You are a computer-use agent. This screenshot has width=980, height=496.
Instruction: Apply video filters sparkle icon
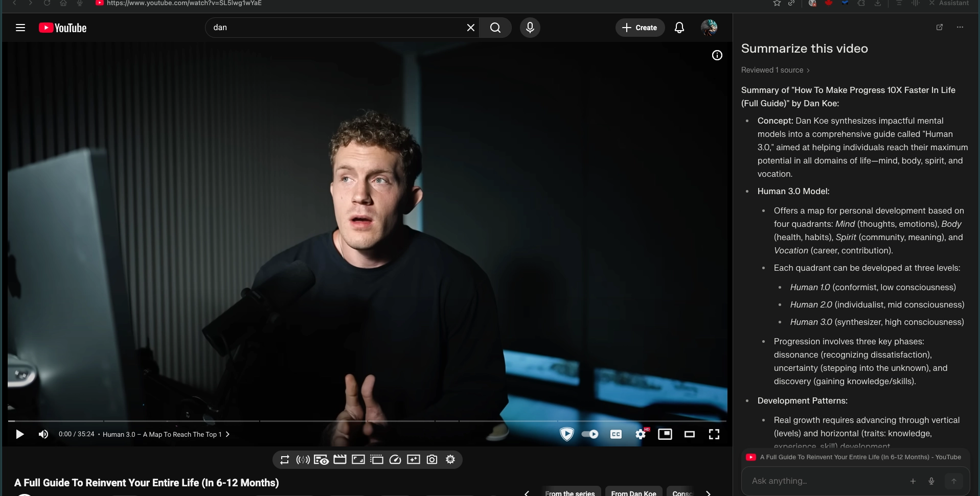click(414, 460)
